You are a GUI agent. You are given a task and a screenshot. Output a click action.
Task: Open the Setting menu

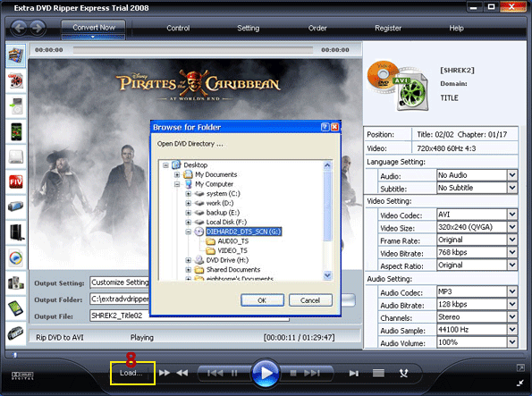click(249, 29)
